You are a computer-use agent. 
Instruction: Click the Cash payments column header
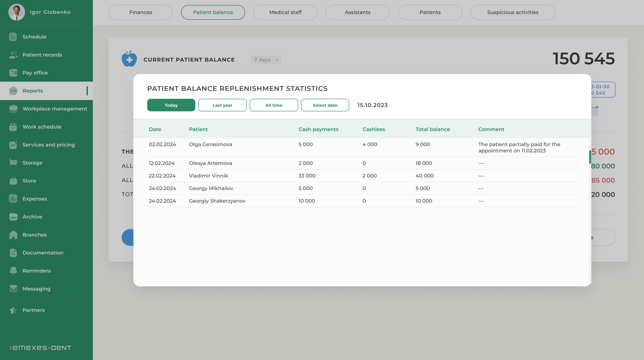click(318, 129)
